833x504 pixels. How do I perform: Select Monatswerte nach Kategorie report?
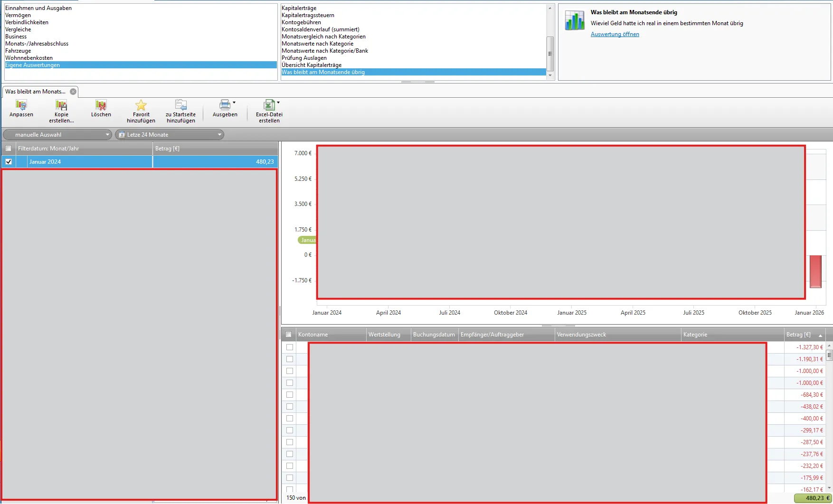[317, 44]
